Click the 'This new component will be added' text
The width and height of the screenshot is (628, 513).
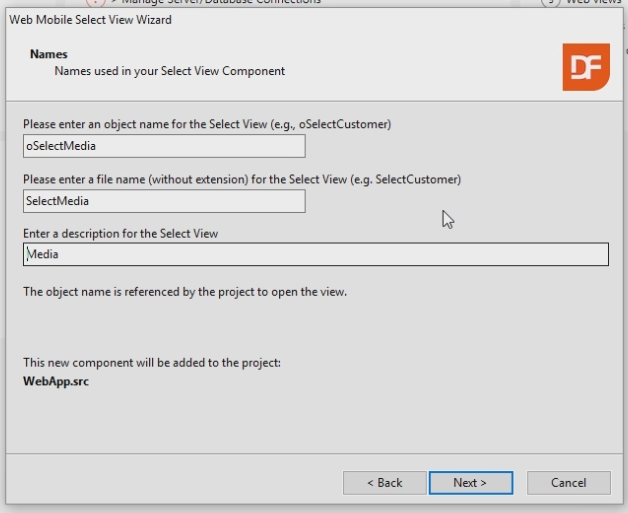152,362
